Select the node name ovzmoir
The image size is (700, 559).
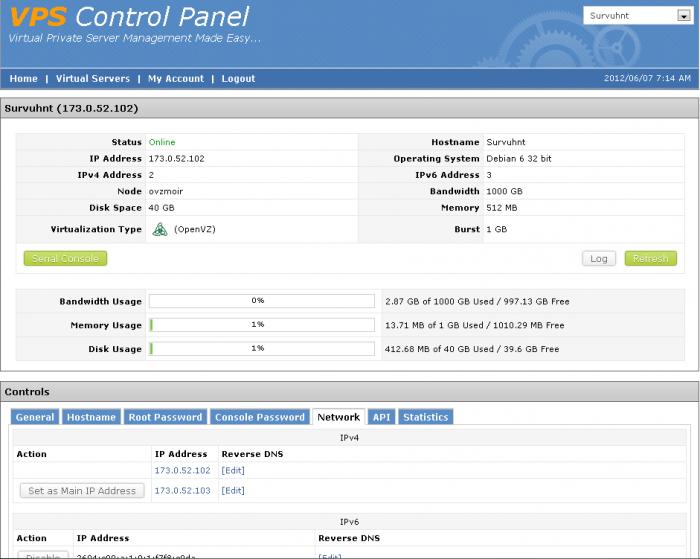pos(166,192)
